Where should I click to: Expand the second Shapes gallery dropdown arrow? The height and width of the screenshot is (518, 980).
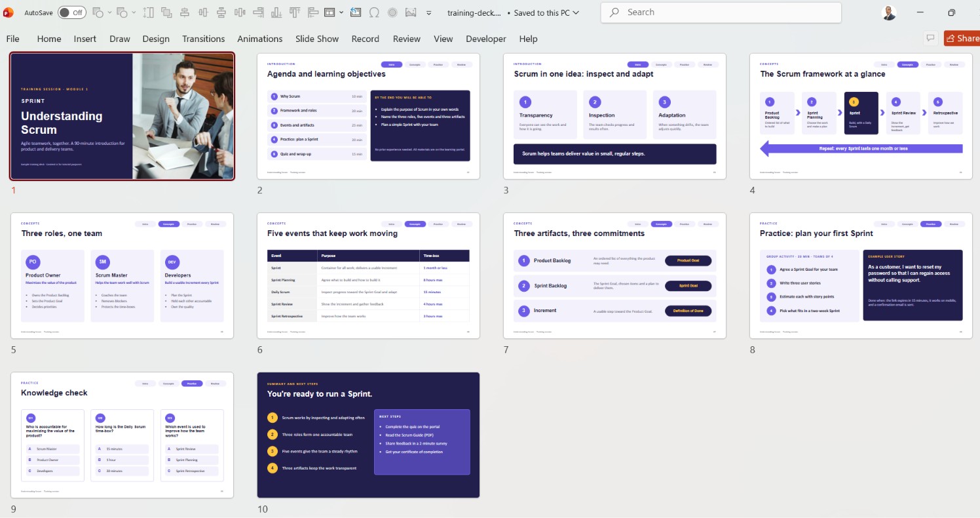point(134,12)
